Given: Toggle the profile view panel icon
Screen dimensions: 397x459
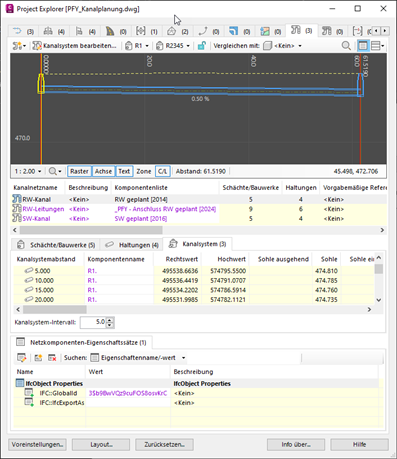Looking at the screenshot, I should (x=363, y=46).
